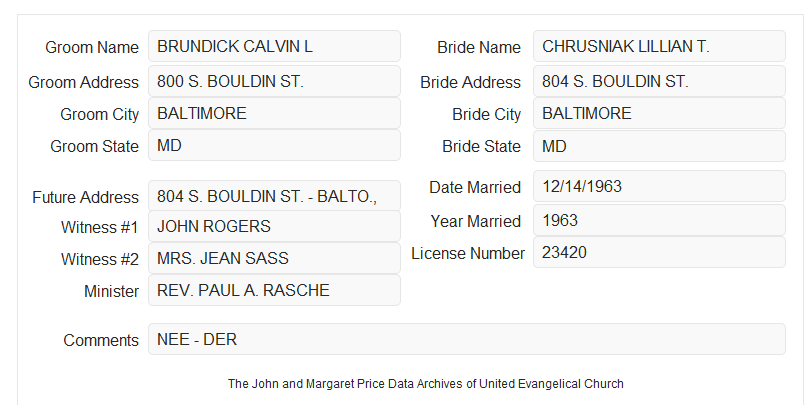Click the Comments label text
The height and width of the screenshot is (405, 805).
tap(101, 340)
